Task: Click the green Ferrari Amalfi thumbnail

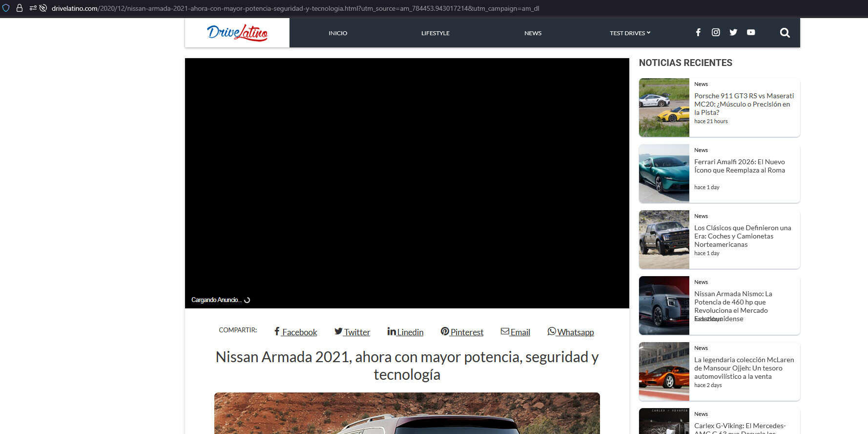Action: coord(664,174)
